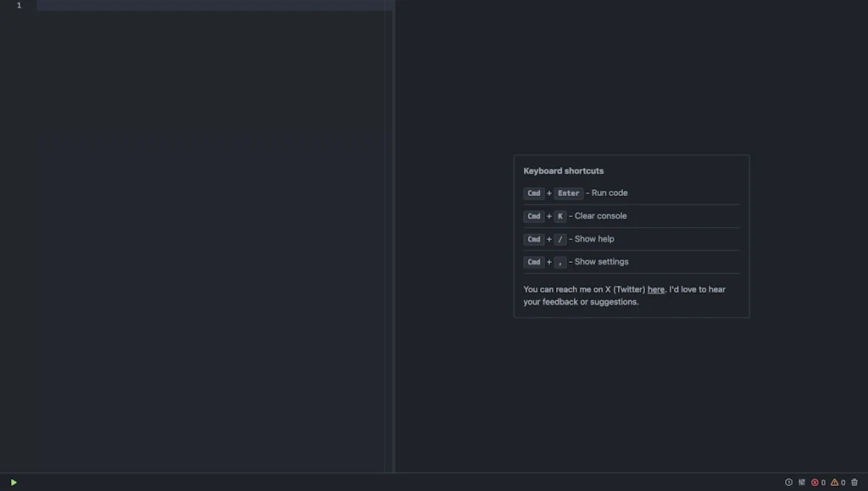Image resolution: width=868 pixels, height=491 pixels.
Task: Open help via the question mark icon
Action: pos(788,482)
